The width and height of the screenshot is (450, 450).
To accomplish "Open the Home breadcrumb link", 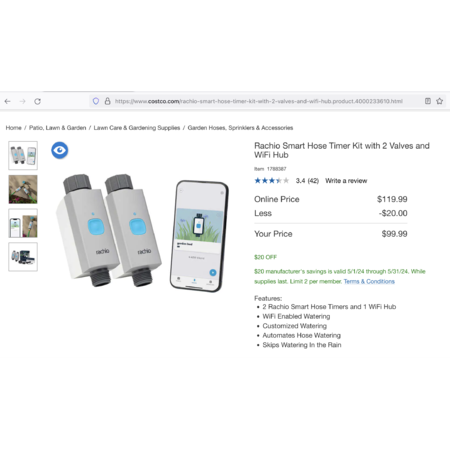I will click(x=13, y=128).
